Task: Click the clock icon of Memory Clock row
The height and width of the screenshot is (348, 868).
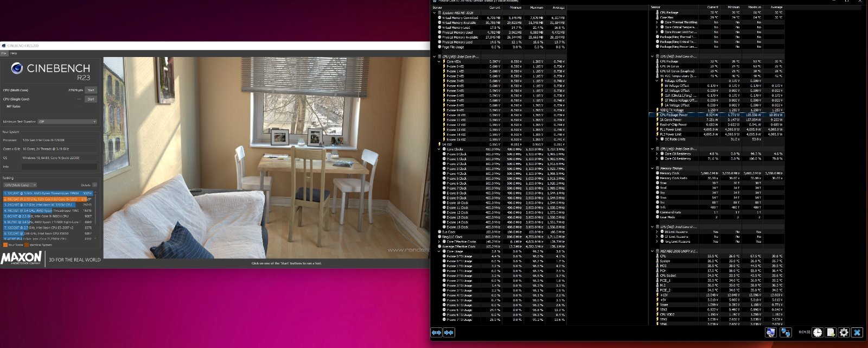Action: coord(657,173)
